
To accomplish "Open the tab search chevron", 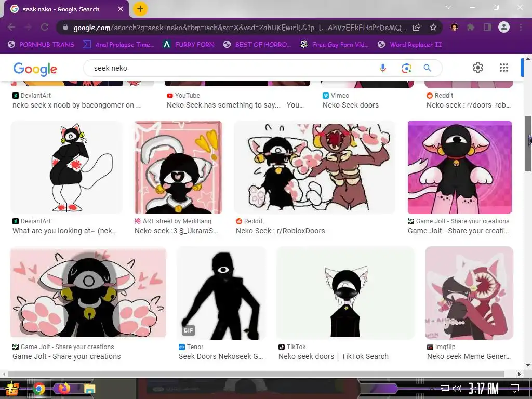I will (448, 7).
